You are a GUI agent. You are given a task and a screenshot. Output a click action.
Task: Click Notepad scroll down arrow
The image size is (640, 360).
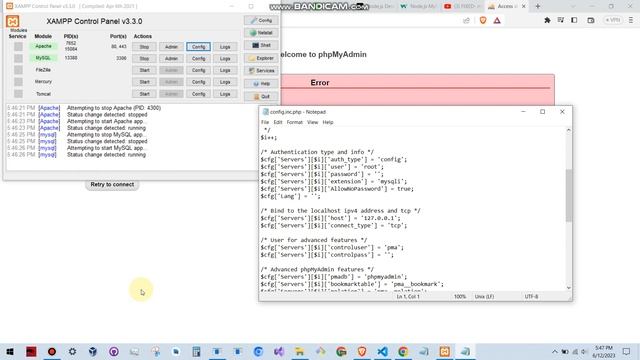pos(569,288)
